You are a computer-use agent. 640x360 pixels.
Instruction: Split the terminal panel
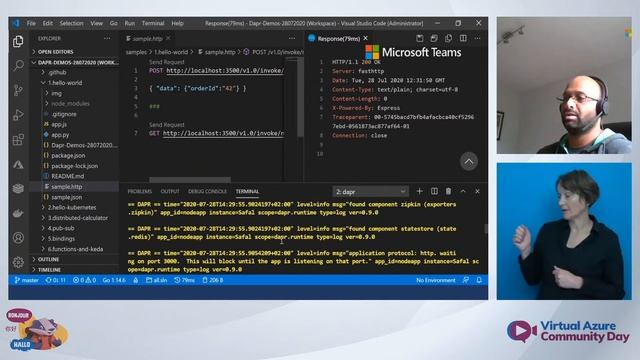point(434,191)
